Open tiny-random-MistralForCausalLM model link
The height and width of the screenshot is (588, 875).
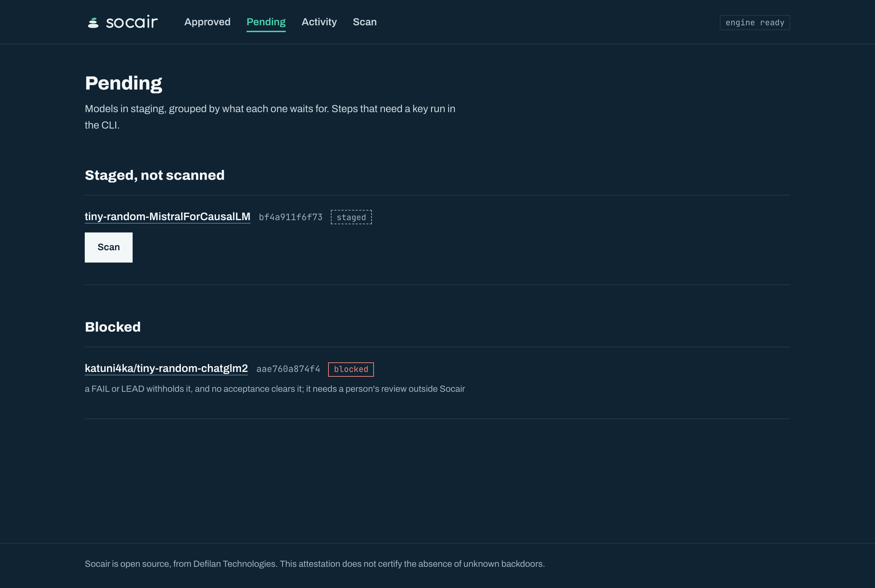tap(167, 217)
